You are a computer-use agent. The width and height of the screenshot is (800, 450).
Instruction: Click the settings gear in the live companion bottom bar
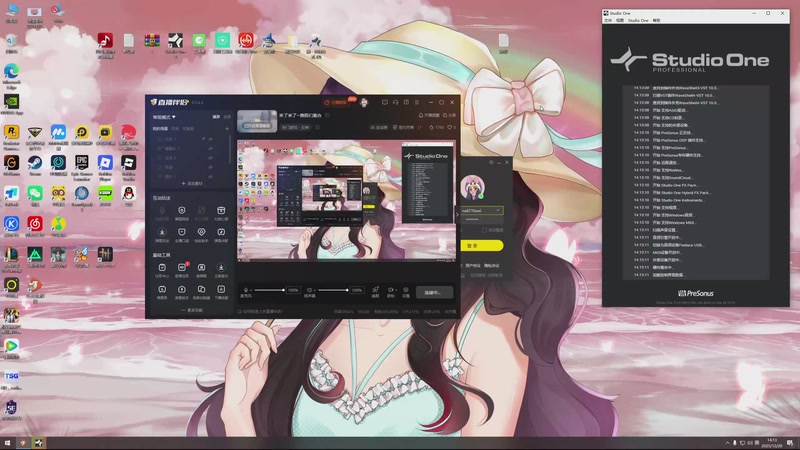pos(406,290)
